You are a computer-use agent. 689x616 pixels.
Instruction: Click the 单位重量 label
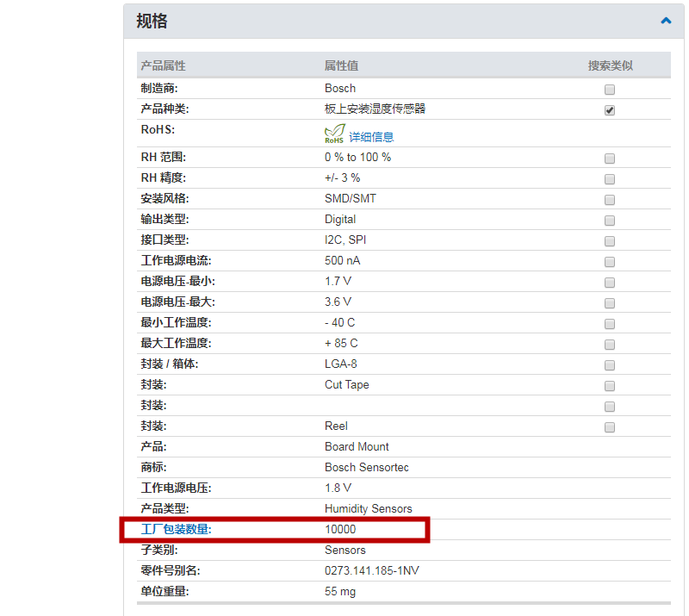[x=164, y=591]
